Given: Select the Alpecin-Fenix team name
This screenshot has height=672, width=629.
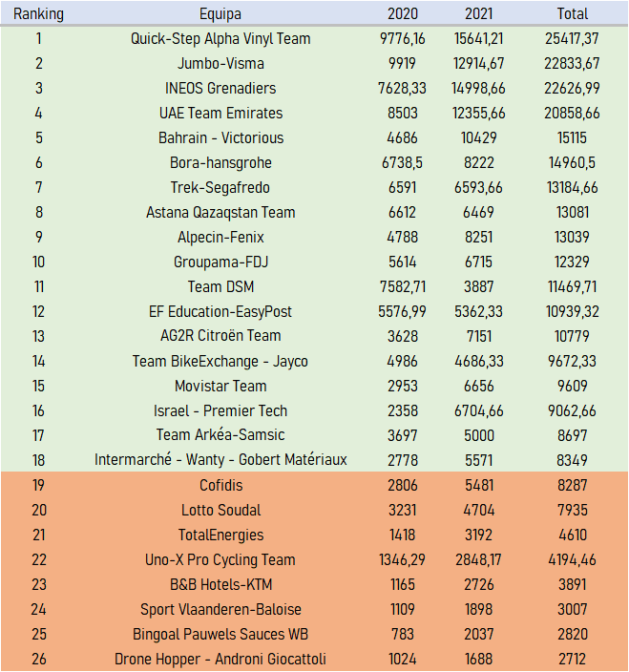Looking at the screenshot, I should click(220, 238).
